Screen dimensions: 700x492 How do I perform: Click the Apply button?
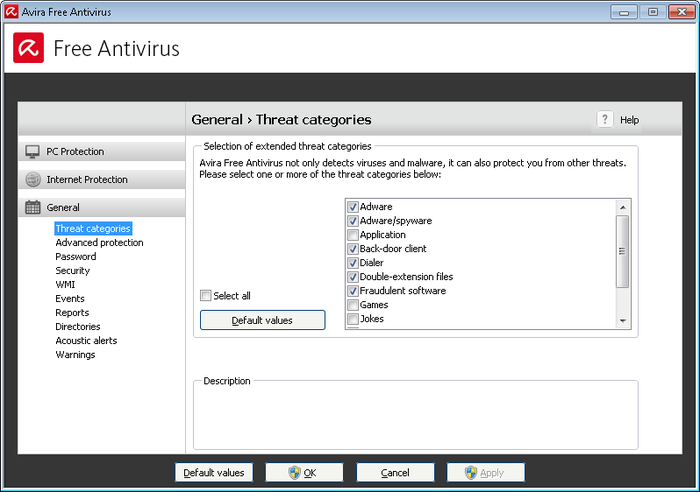pos(486,472)
